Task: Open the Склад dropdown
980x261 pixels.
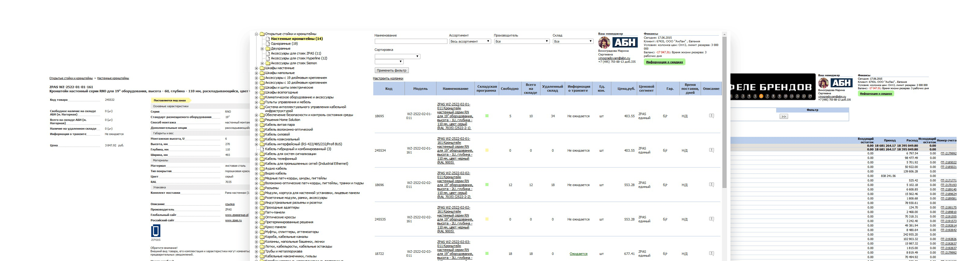Action: point(573,41)
